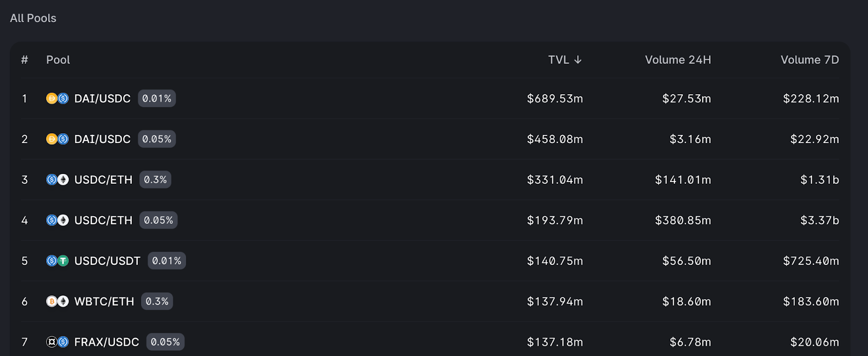Click the $380.85m 24H volume value
This screenshot has width=868, height=356.
tap(683, 221)
